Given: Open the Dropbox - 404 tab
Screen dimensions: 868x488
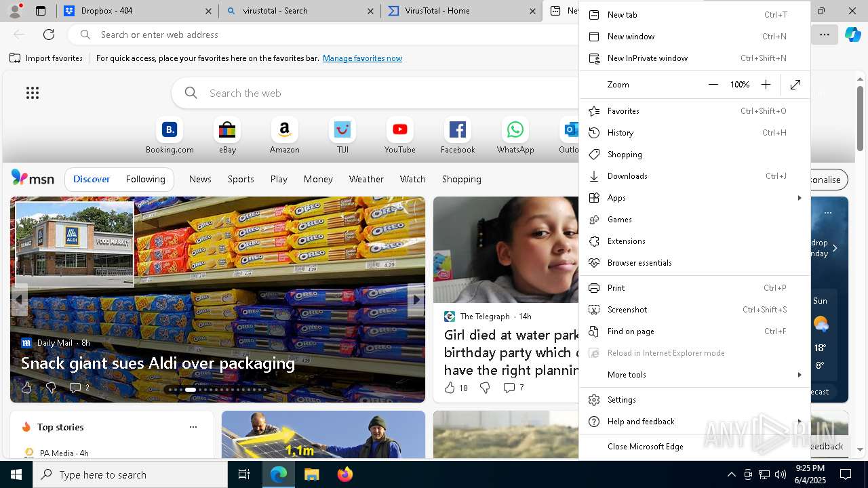Looking at the screenshot, I should coord(136,11).
